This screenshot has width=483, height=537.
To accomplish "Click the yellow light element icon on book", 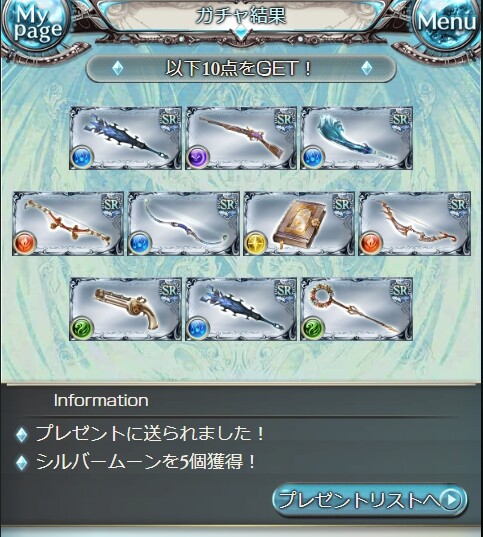I will coord(256,243).
